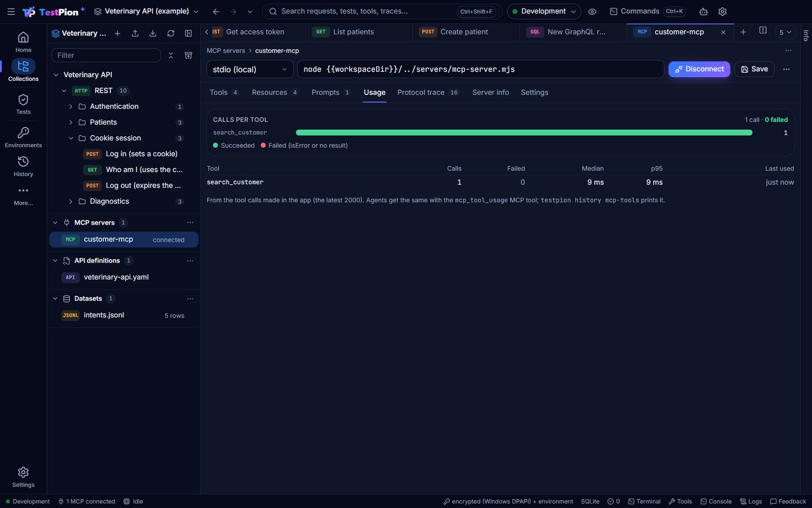
Task: Expand the Authentication folder
Action: [x=70, y=106]
